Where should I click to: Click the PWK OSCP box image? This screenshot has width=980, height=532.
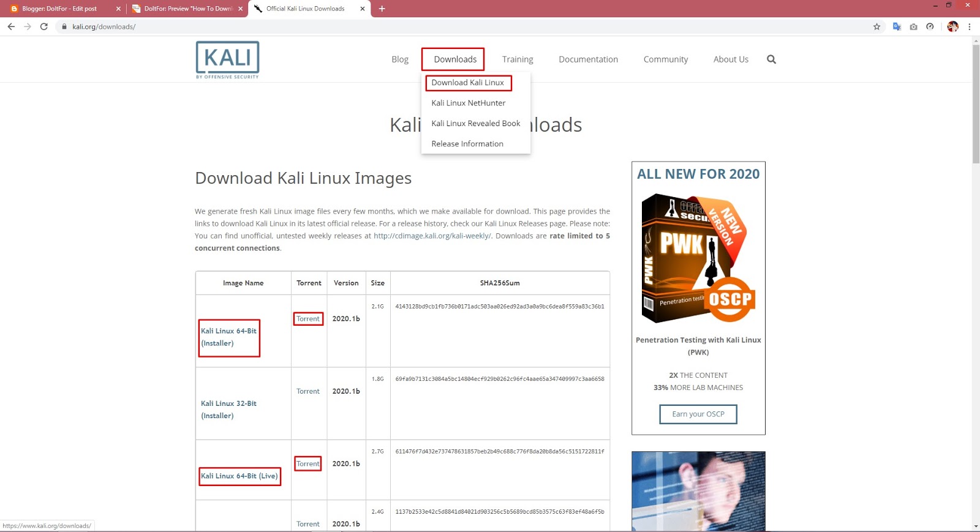click(698, 258)
